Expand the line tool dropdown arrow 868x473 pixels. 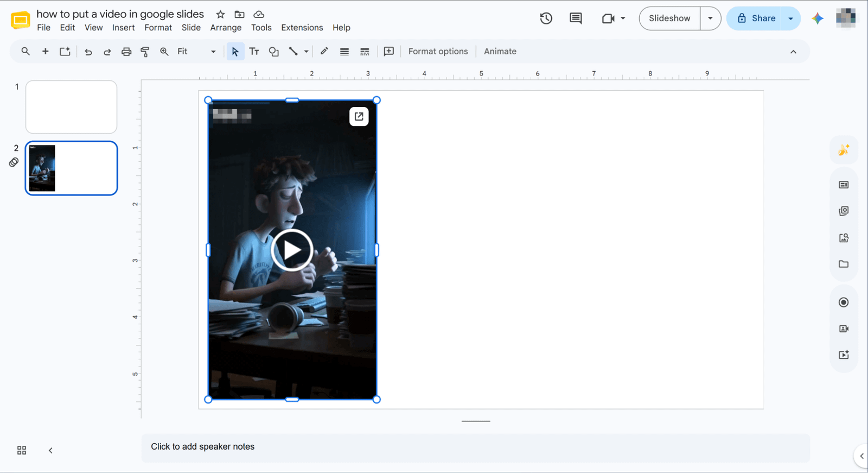pos(307,52)
